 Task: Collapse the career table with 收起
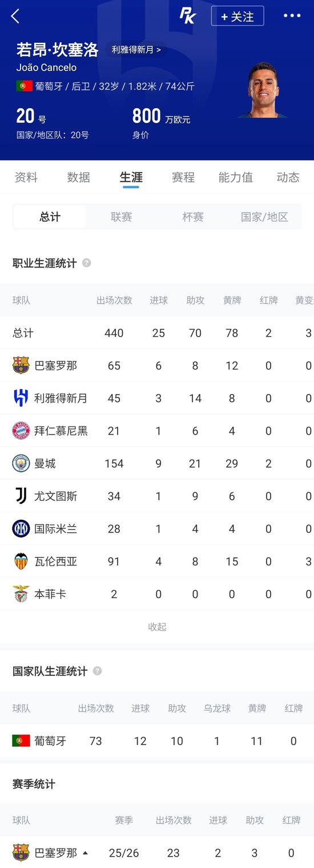point(157,627)
